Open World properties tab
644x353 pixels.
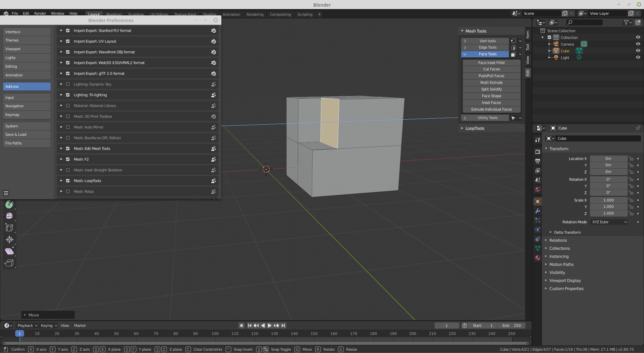pos(538,189)
